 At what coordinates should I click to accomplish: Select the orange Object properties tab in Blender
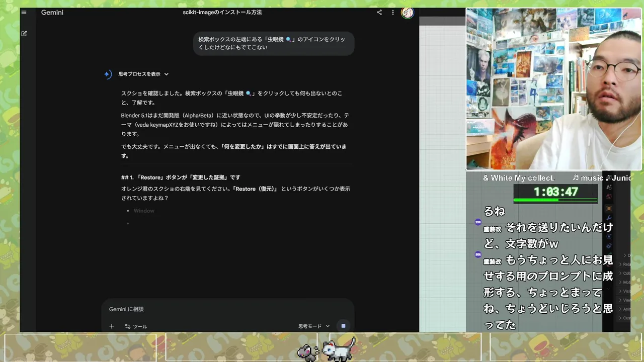click(609, 208)
